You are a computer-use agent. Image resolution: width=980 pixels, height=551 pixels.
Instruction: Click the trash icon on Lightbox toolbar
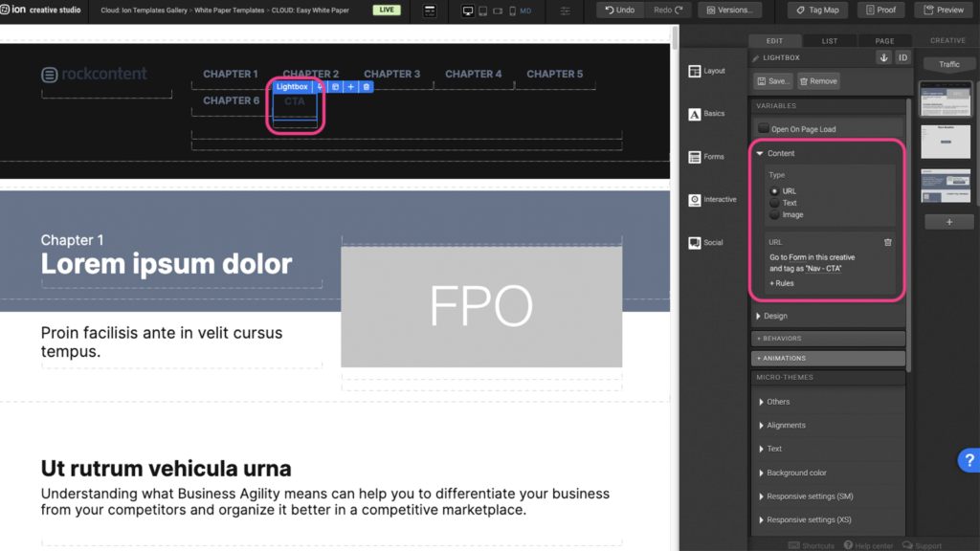[367, 87]
